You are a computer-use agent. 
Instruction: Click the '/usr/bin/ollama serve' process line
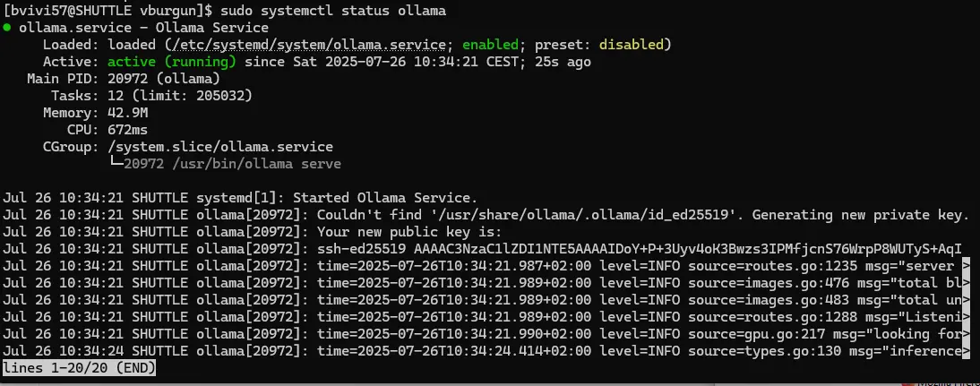233,164
